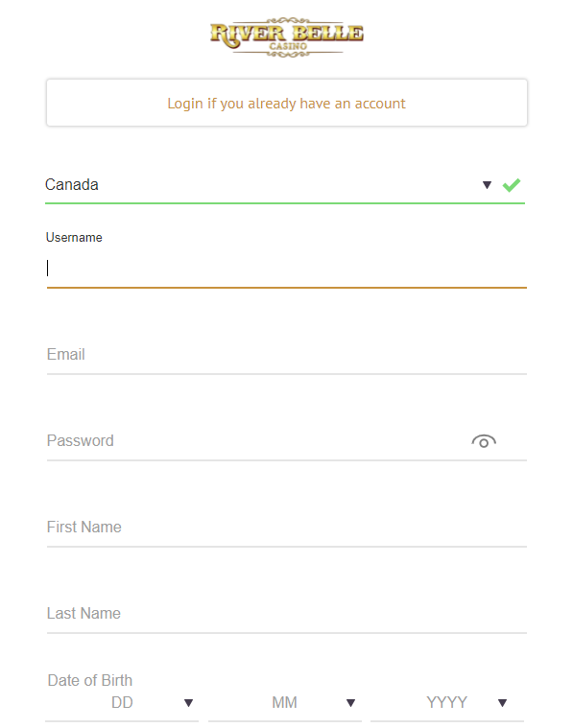Image resolution: width=573 pixels, height=728 pixels.
Task: Open the DD day dropdown
Action: coord(122,703)
